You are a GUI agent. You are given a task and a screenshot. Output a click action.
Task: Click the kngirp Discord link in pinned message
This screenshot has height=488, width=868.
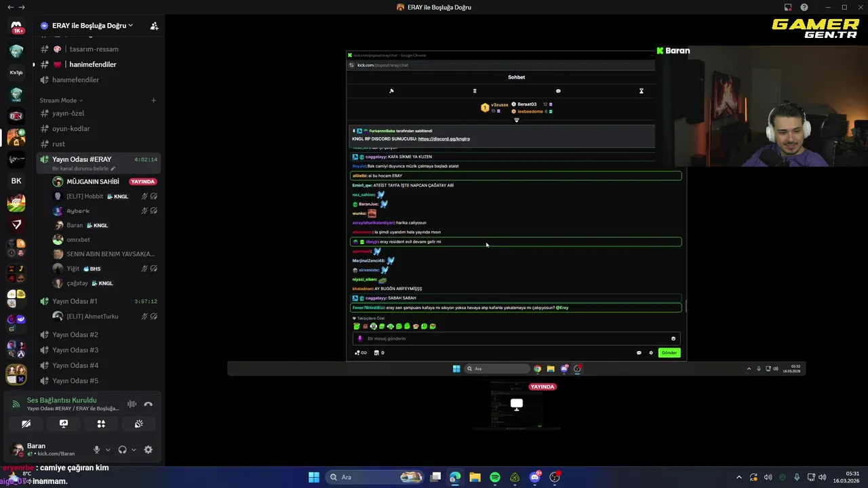[x=443, y=139]
